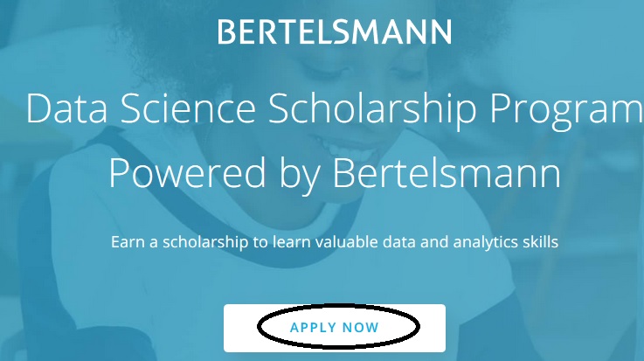This screenshot has width=644, height=361.
Task: Click the word 'NOW' inside the button
Action: (361, 327)
